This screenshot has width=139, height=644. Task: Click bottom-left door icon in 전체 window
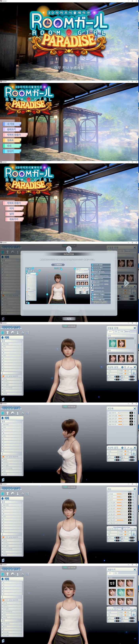tap(3, 480)
